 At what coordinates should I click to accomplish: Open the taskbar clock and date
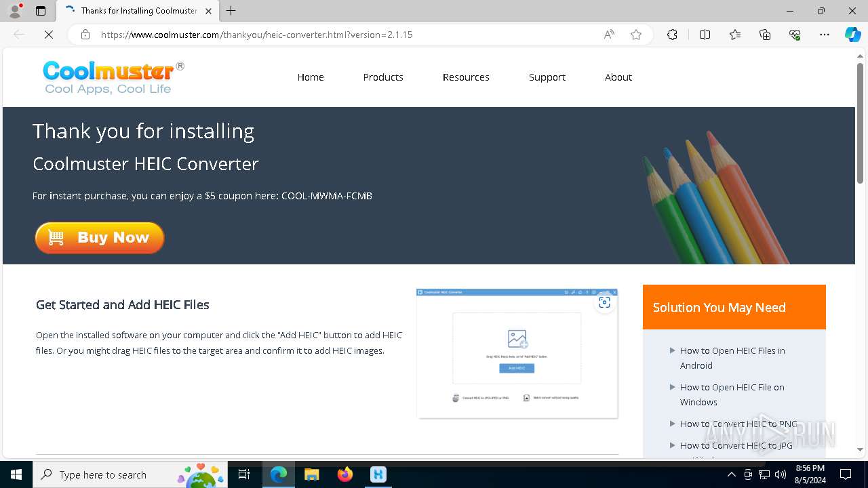pyautogui.click(x=810, y=474)
